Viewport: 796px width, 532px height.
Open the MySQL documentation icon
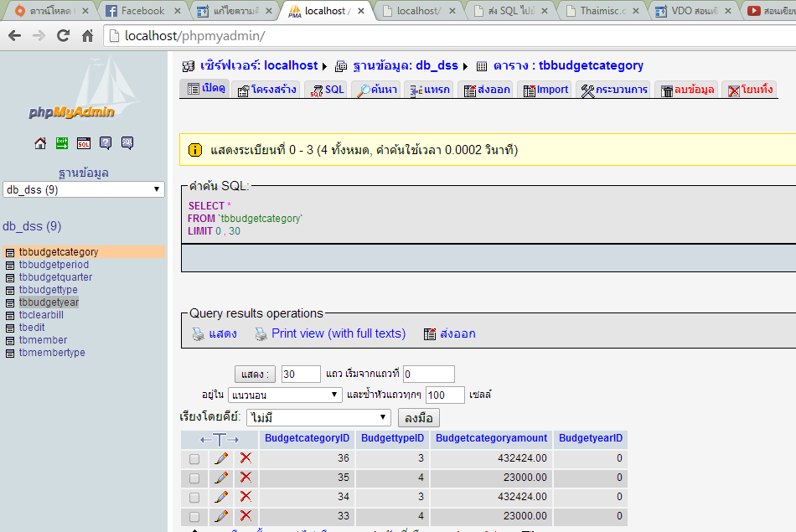[127, 143]
